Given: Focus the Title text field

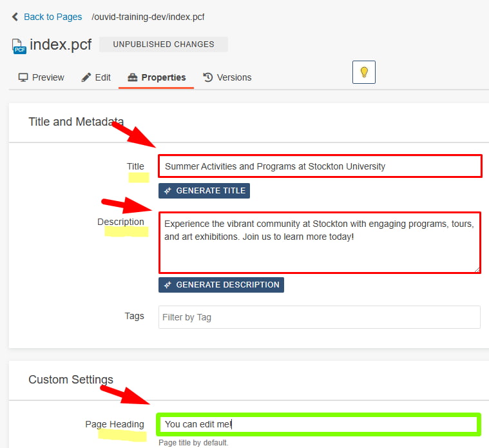Looking at the screenshot, I should point(320,166).
